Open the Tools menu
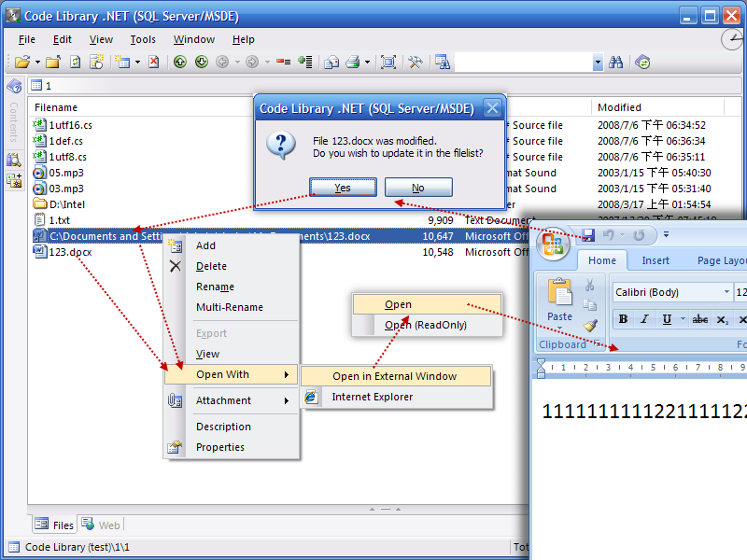The width and height of the screenshot is (747, 560). point(143,39)
